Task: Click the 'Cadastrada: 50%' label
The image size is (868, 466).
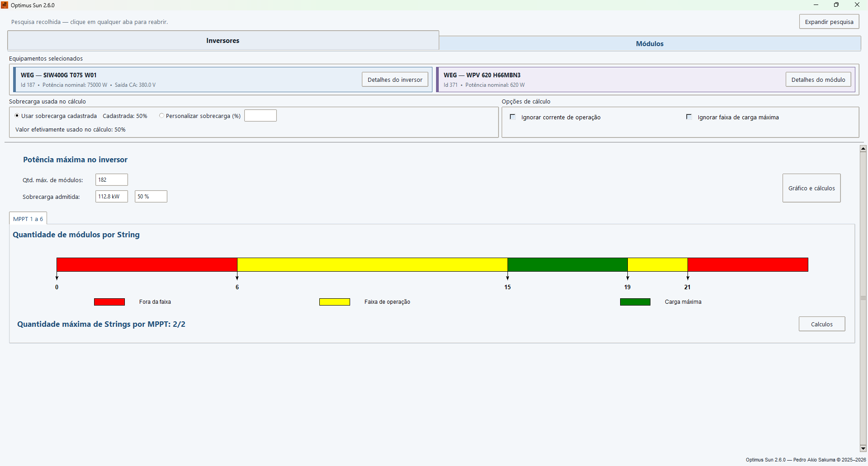Action: pos(125,116)
